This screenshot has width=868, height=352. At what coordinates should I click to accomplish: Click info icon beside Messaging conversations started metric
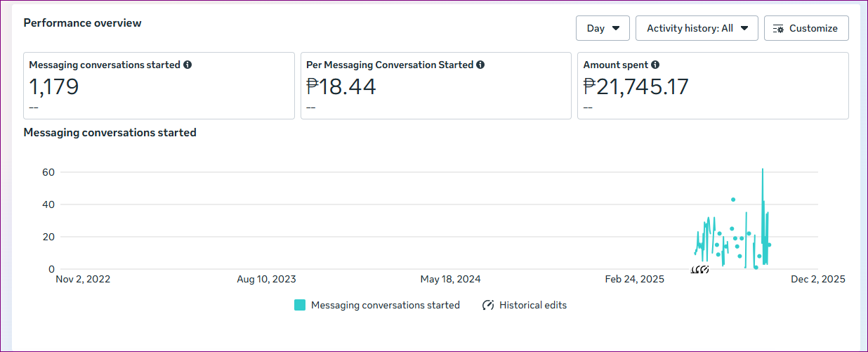[x=188, y=65]
